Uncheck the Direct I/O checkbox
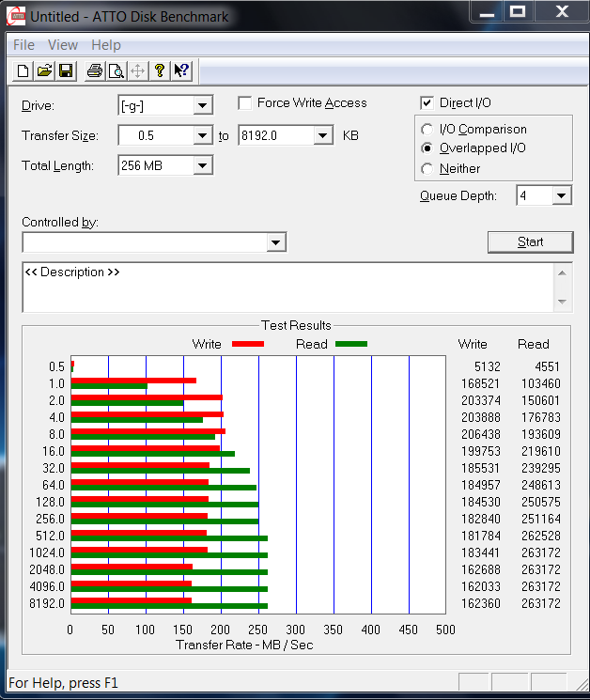This screenshot has width=590, height=700. click(x=427, y=103)
